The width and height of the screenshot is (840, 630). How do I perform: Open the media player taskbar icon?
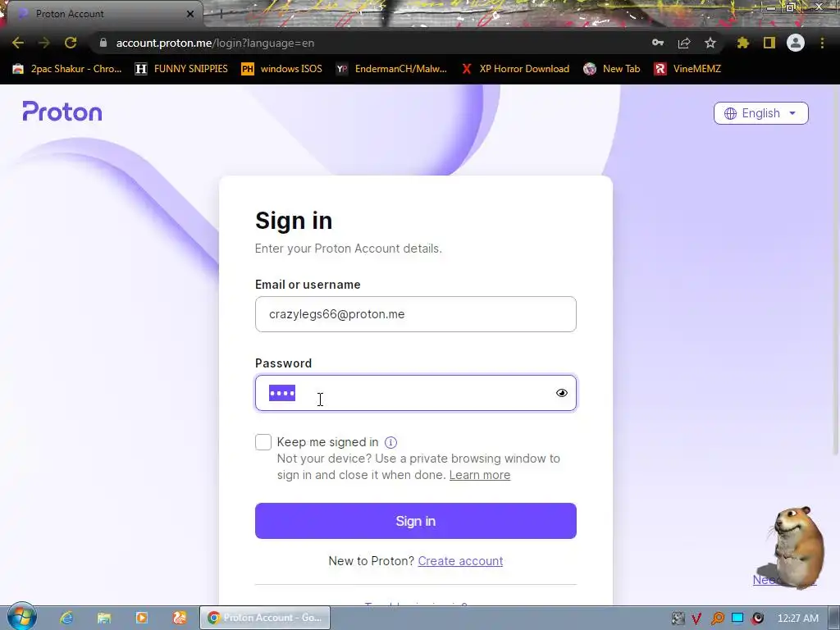(141, 618)
